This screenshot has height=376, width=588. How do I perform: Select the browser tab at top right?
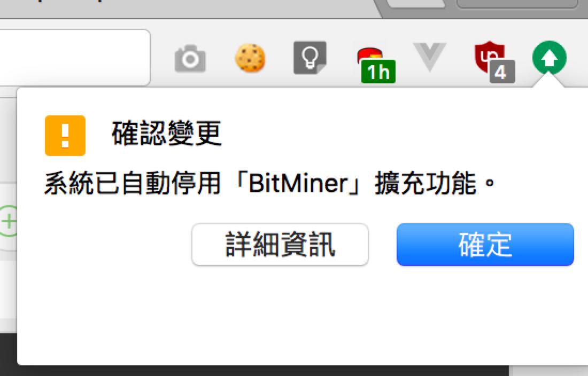(x=517, y=4)
